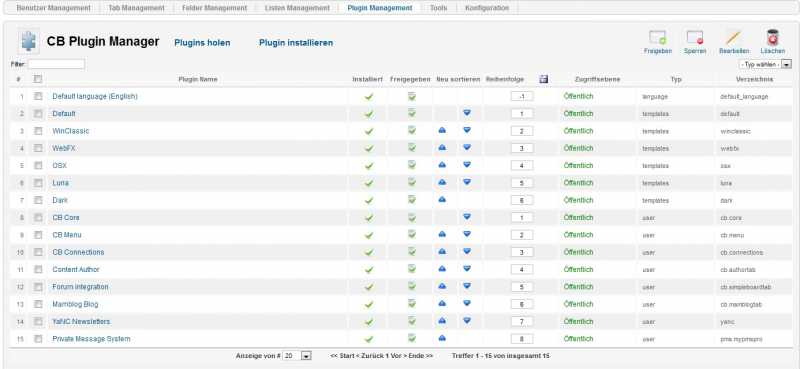800x369 pixels.
Task: Open the Typ wählen dropdown
Action: point(765,64)
